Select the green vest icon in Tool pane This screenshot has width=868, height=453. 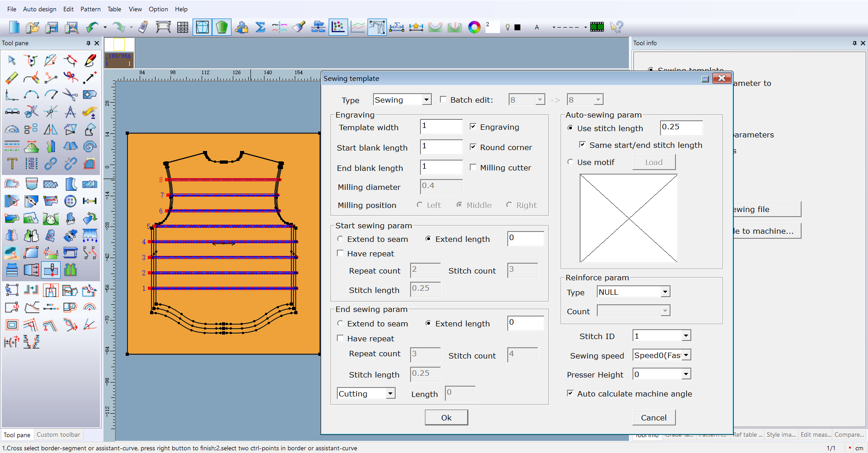click(x=70, y=270)
